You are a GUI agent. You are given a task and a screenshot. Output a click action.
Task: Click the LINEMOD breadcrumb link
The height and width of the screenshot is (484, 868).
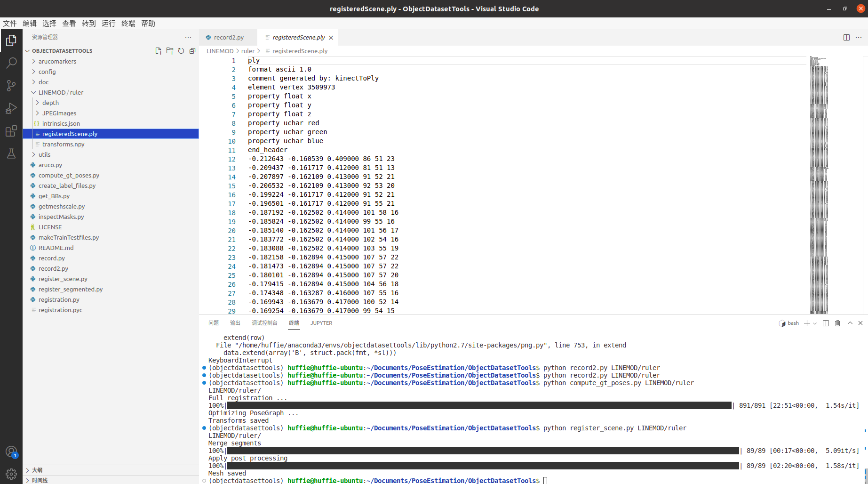(x=220, y=51)
